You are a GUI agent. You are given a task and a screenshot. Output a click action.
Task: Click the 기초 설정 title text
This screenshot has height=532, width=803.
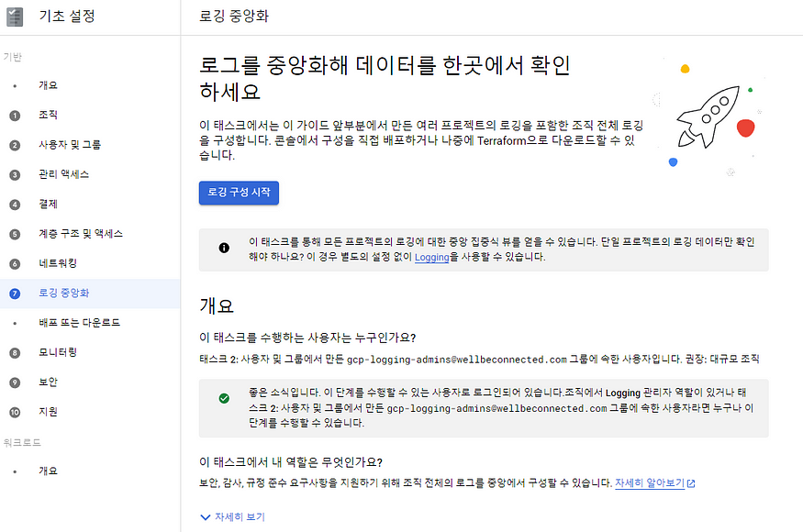click(x=67, y=17)
